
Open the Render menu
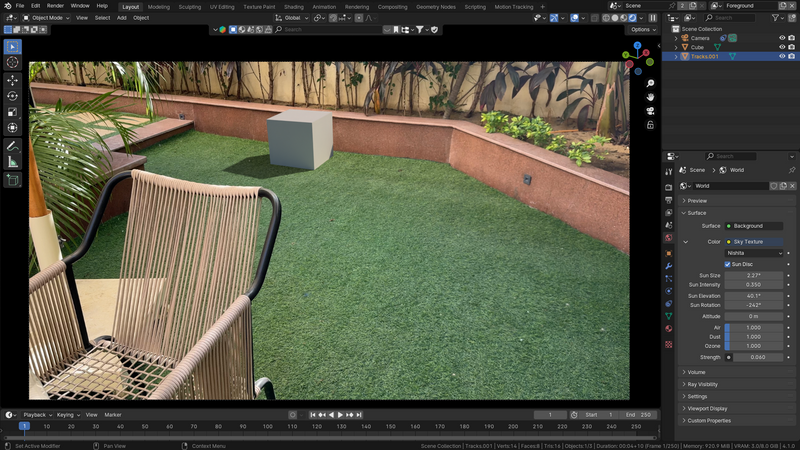coord(55,6)
